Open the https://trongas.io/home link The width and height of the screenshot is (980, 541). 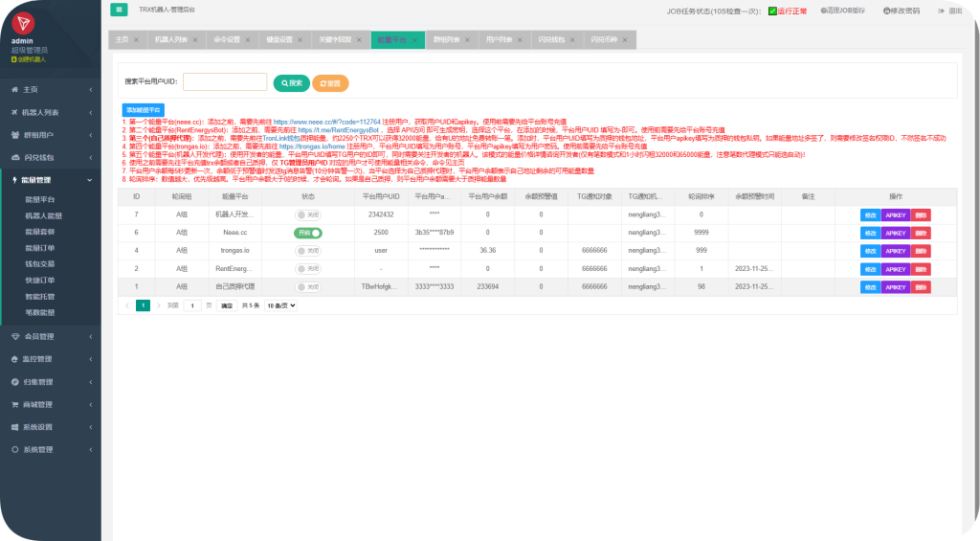(312, 147)
